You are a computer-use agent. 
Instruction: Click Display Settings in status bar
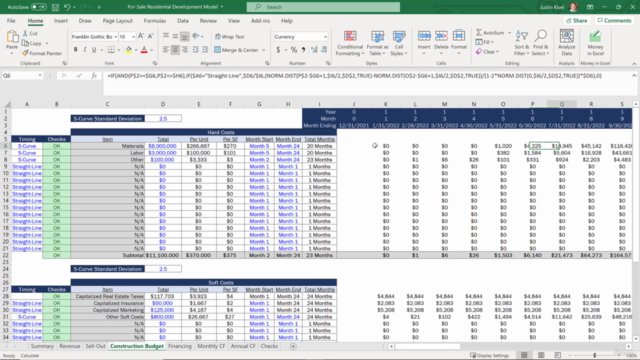coord(489,356)
